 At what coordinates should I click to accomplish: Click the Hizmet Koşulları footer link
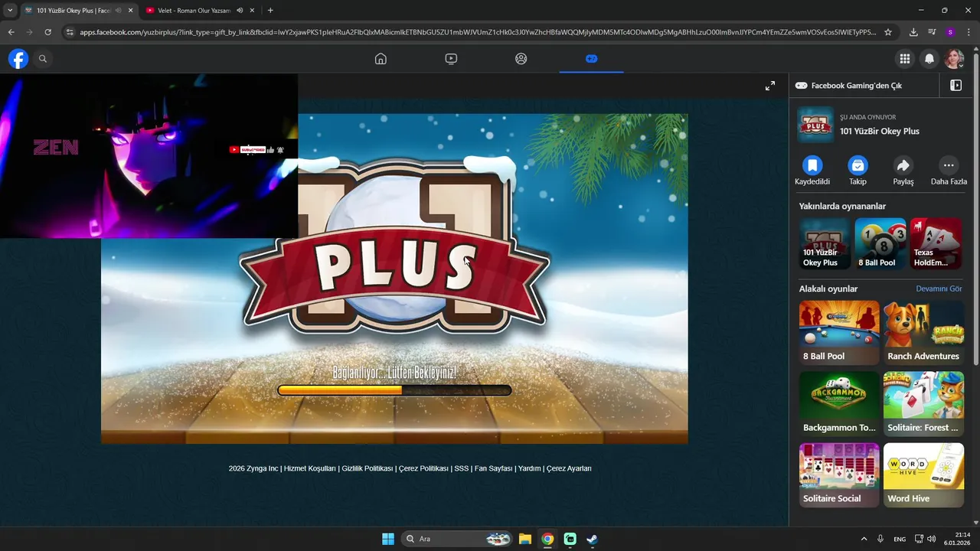(310, 468)
